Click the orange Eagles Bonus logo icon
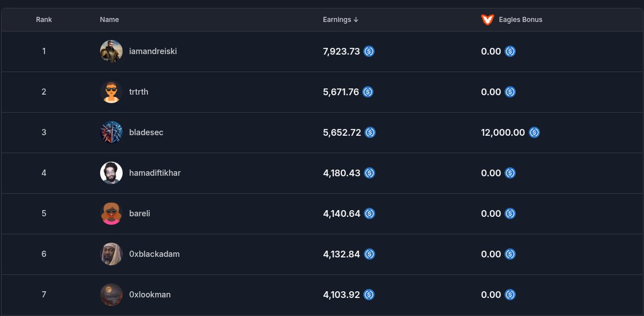The image size is (644, 316). coord(488,19)
